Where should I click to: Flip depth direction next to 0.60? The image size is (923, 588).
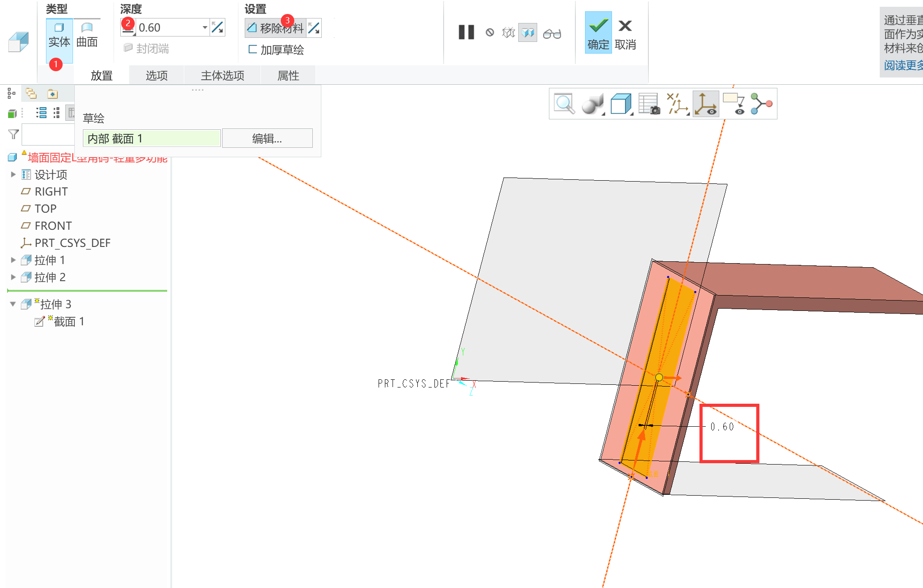[217, 27]
